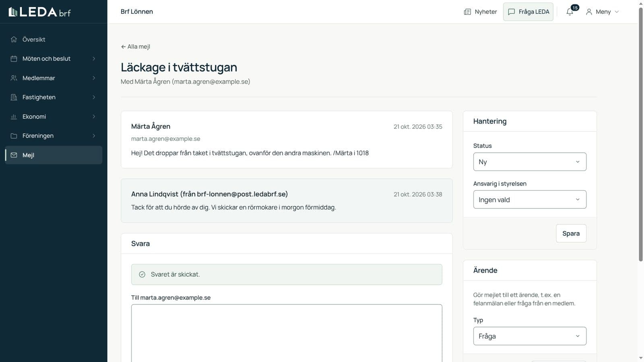Select Mejl in the sidebar
This screenshot has width=644, height=362.
[54, 155]
